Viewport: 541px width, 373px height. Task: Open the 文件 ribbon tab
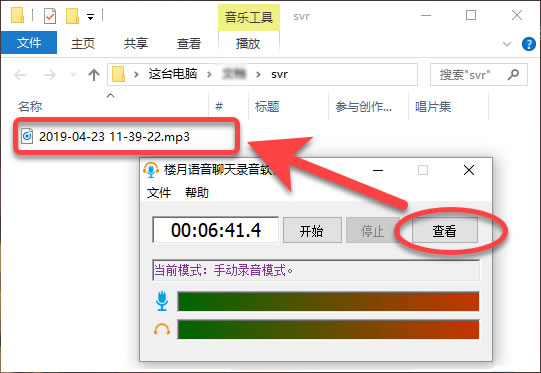[x=29, y=43]
